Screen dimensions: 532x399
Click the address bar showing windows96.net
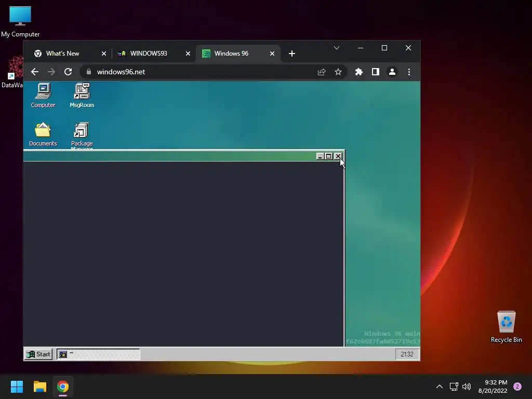(x=213, y=72)
